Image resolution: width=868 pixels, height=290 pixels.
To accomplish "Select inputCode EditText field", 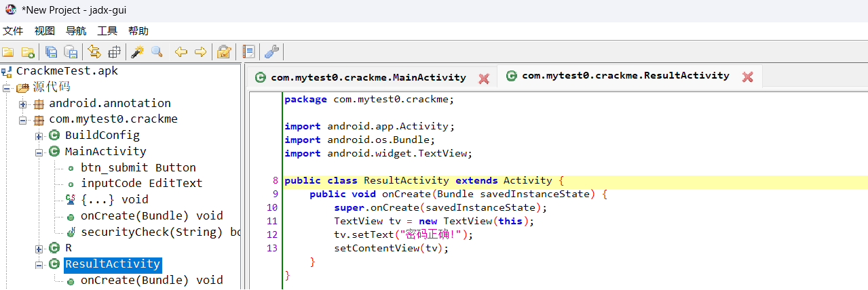I will pyautogui.click(x=142, y=184).
